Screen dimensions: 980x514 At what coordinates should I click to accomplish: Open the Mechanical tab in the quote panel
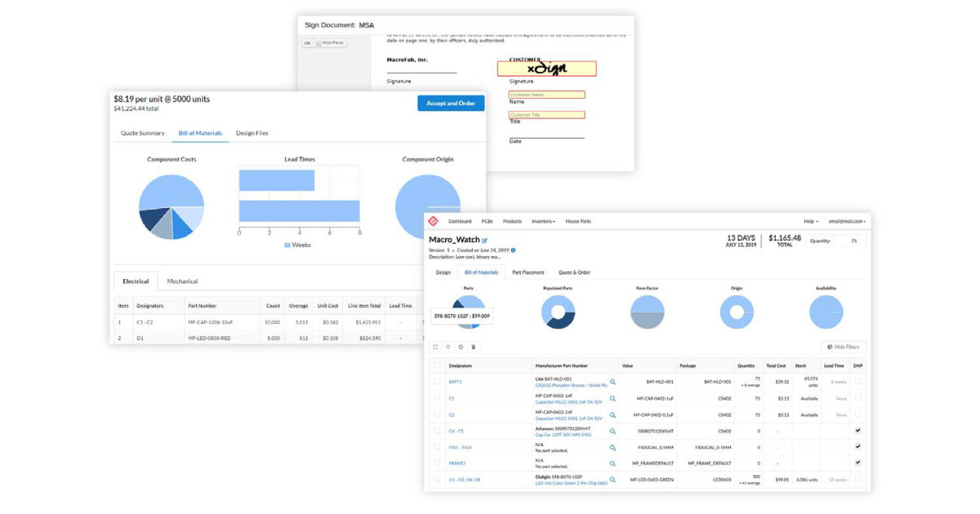coord(183,281)
